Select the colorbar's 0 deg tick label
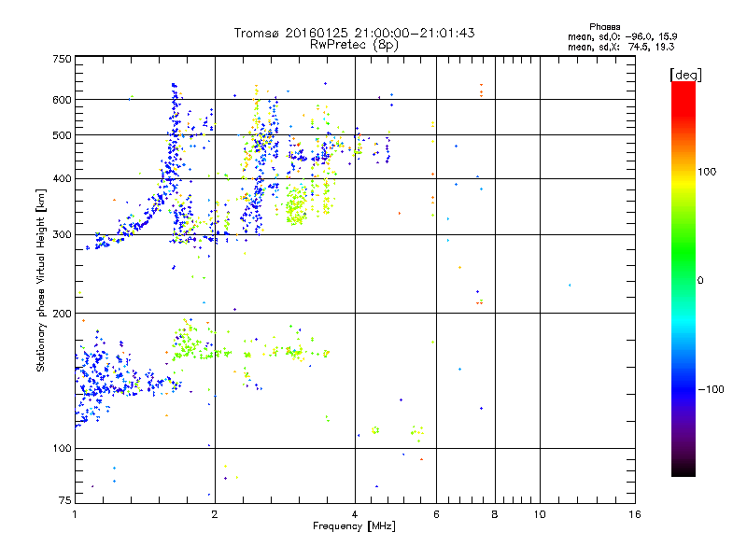This screenshot has width=747, height=560. tap(700, 281)
